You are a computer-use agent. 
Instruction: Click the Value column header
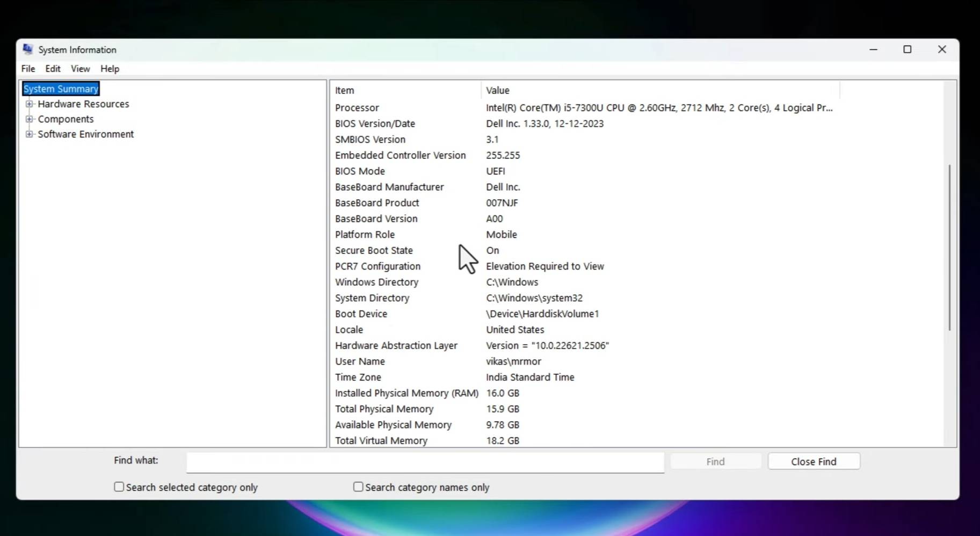tap(660, 90)
